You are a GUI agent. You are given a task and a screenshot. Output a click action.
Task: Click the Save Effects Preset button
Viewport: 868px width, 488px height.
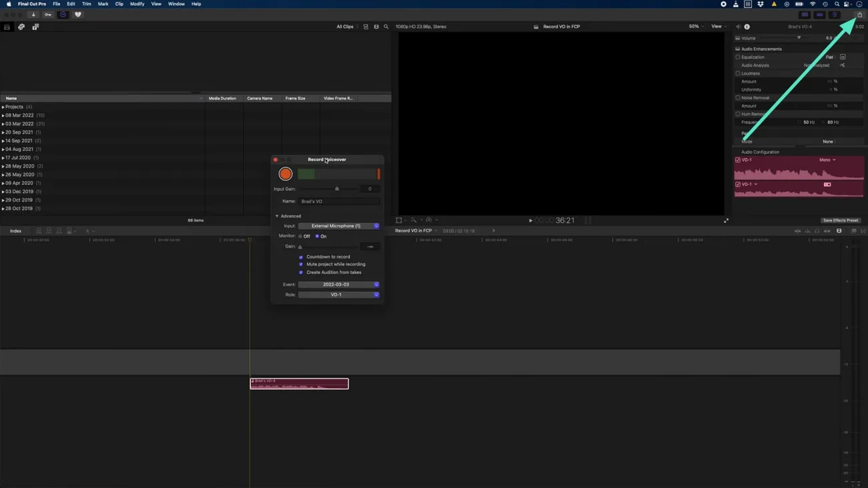coord(841,220)
